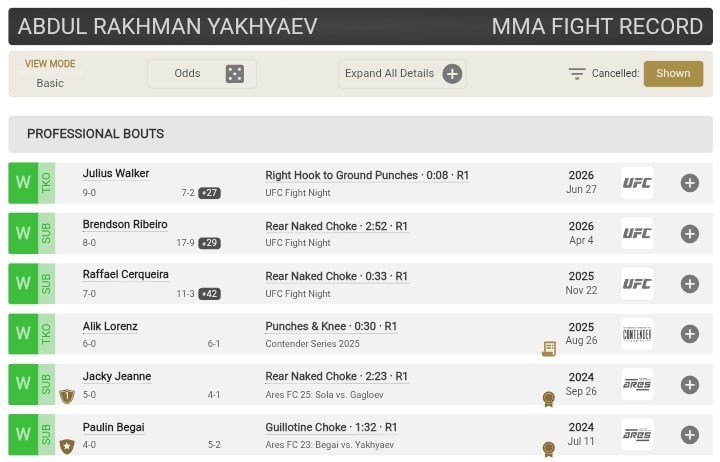Click the filter lines icon near Cancelled
This screenshot has width=720, height=462.
click(577, 73)
